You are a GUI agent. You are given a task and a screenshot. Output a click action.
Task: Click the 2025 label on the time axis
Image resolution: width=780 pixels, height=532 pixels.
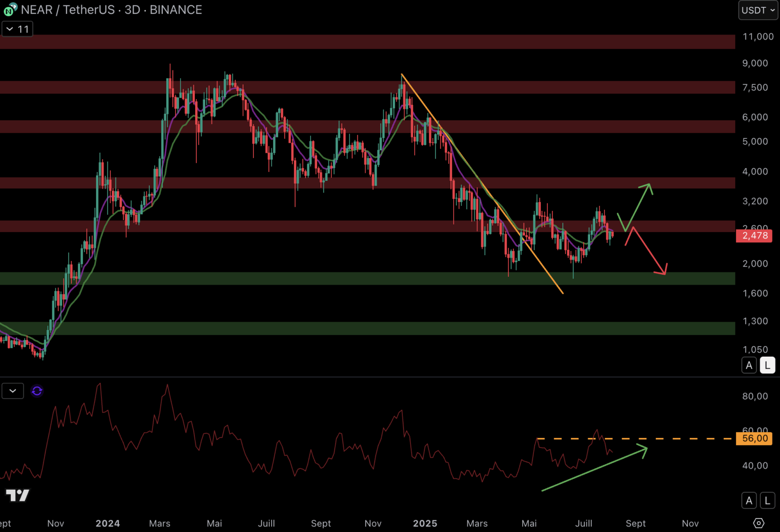click(x=425, y=523)
